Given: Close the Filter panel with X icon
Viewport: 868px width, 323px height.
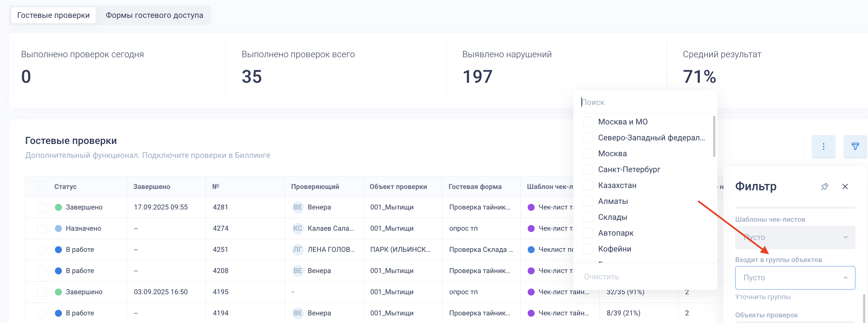Looking at the screenshot, I should [845, 186].
